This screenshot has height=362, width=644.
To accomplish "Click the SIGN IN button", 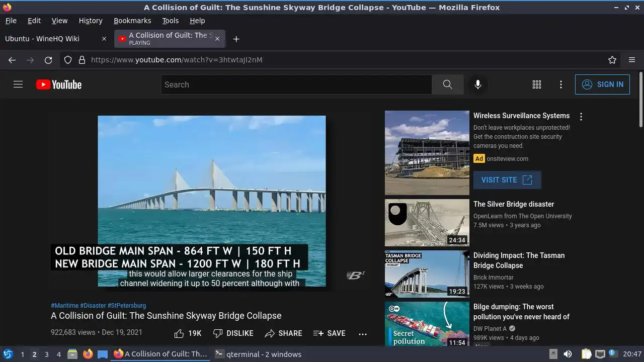I will 602,84.
